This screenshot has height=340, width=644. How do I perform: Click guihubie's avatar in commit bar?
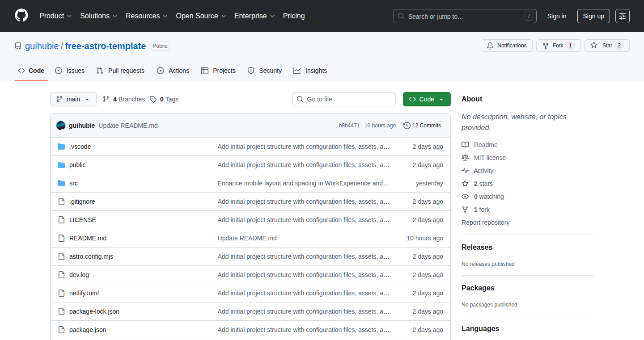point(61,126)
